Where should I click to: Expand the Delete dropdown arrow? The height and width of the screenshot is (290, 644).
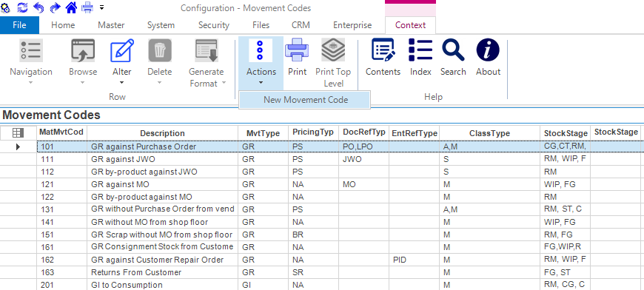pyautogui.click(x=160, y=83)
